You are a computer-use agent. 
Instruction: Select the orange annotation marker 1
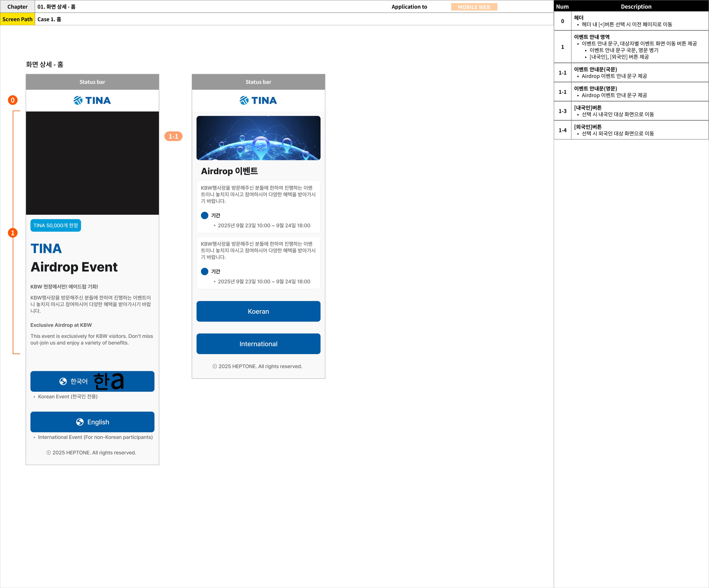point(13,233)
